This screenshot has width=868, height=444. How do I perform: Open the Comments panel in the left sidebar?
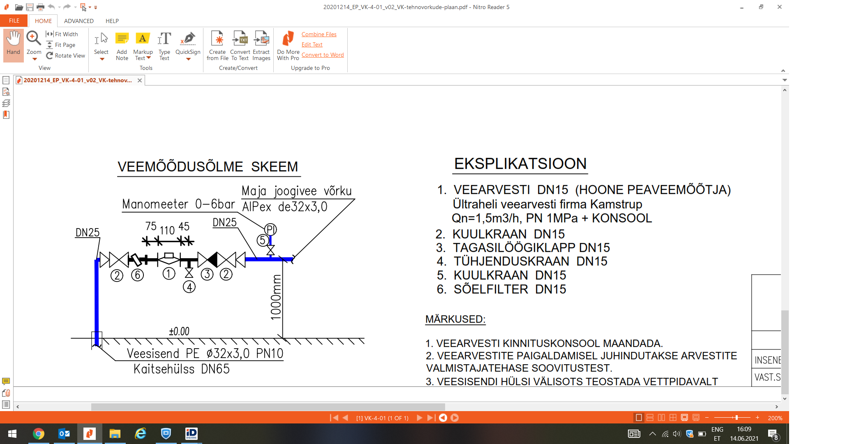(6, 381)
